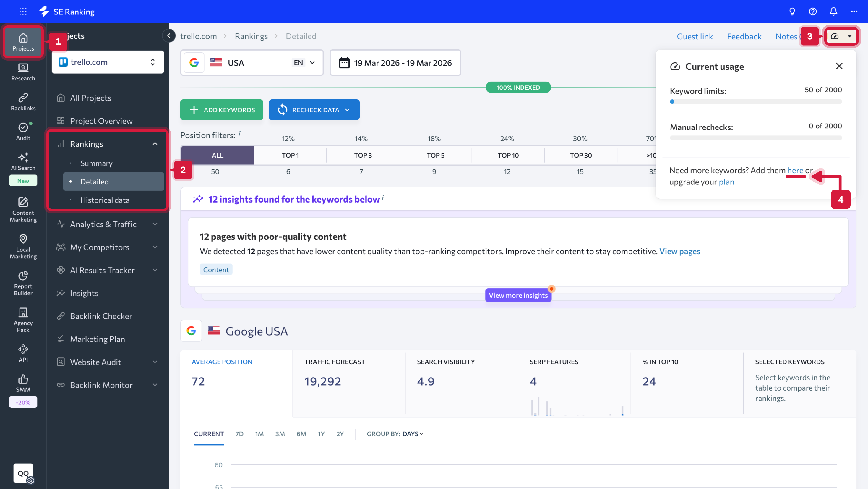Open the date range picker field

(395, 63)
